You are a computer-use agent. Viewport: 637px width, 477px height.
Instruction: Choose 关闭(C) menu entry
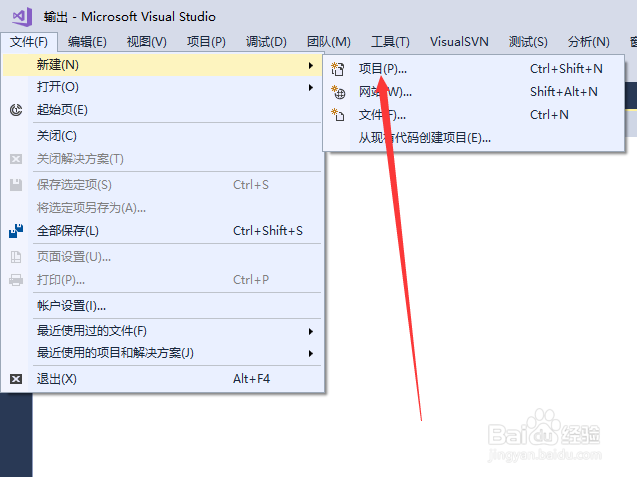[x=163, y=136]
